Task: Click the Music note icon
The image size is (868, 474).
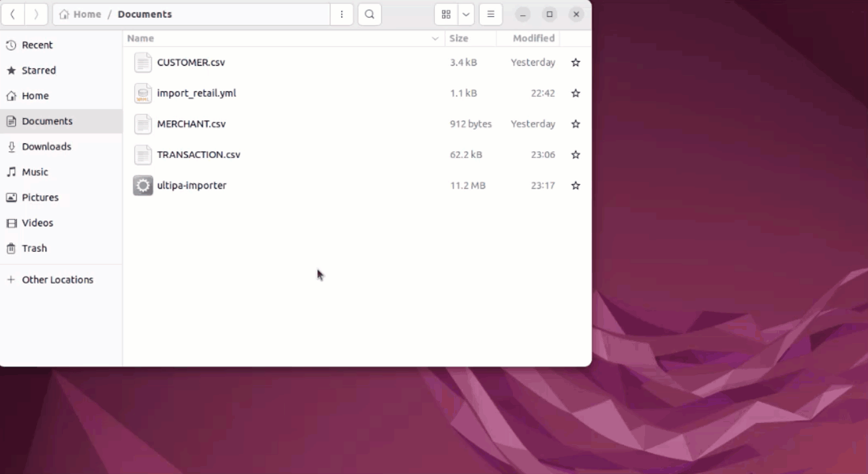Action: click(11, 172)
